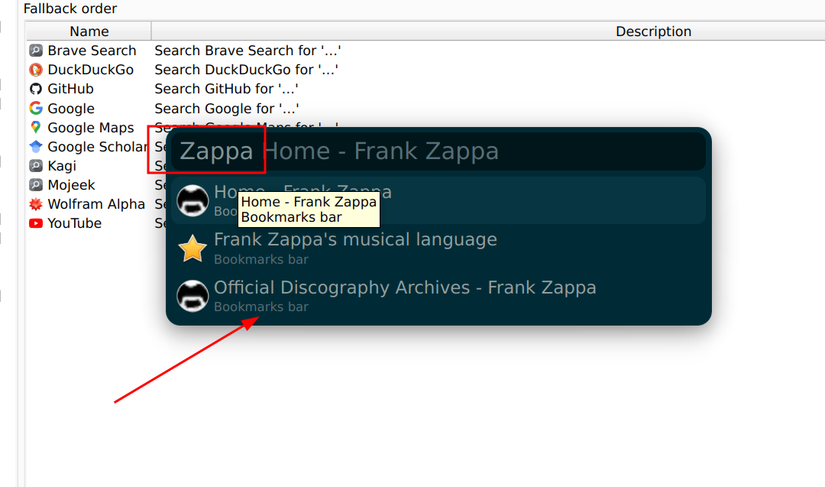
Task: Click the Google Scholar cap icon
Action: point(36,147)
